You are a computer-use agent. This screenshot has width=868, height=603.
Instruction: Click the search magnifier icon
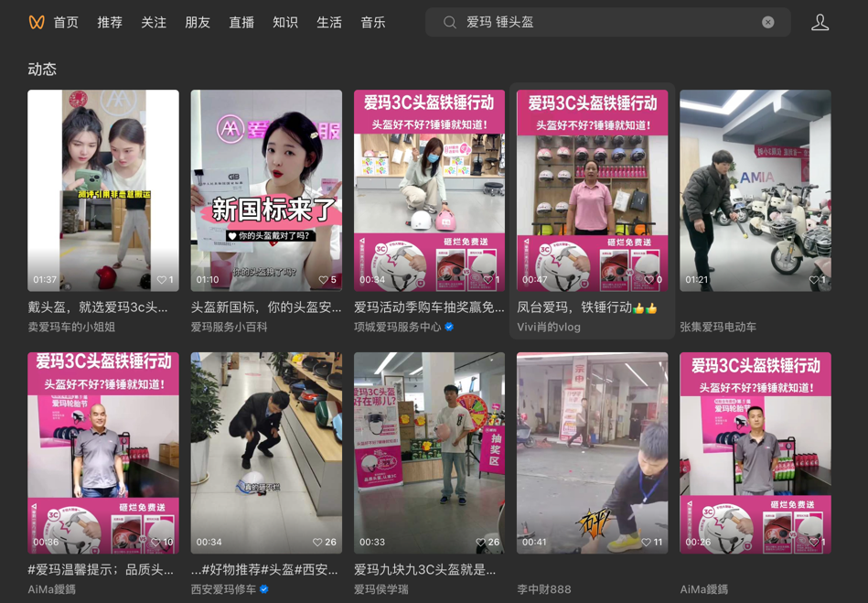450,22
